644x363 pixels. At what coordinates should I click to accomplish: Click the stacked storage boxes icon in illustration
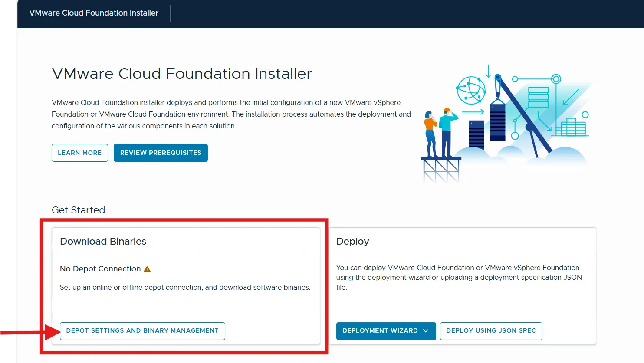538,97
